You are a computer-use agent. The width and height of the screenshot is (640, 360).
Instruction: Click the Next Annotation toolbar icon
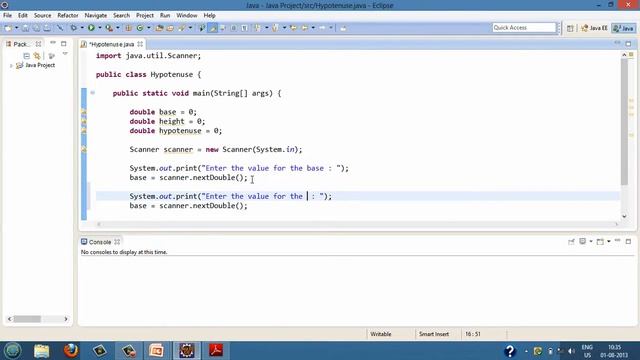pos(258,28)
